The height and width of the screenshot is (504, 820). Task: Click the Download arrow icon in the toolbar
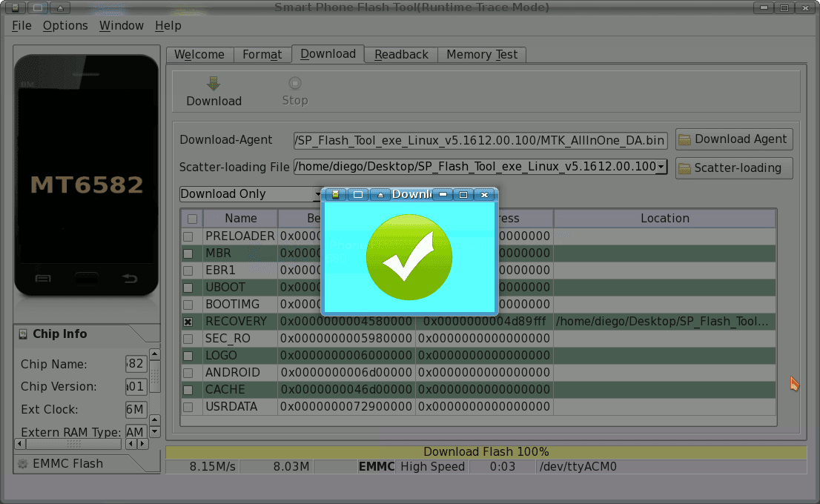point(214,83)
